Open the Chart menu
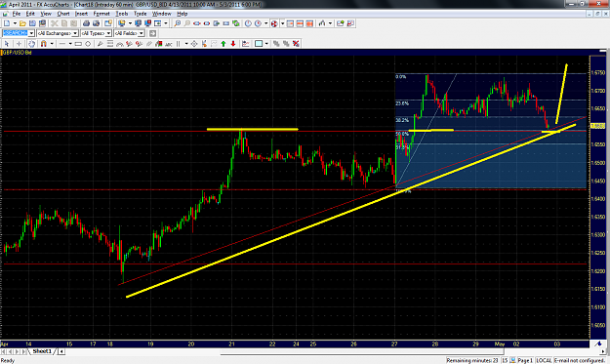The height and width of the screenshot is (364, 610). click(x=63, y=14)
